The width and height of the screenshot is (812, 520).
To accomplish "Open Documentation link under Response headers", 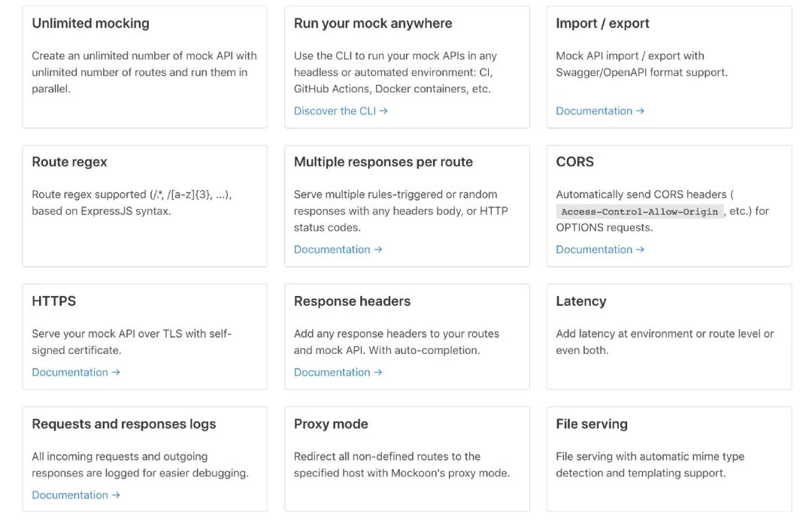I will click(x=338, y=372).
